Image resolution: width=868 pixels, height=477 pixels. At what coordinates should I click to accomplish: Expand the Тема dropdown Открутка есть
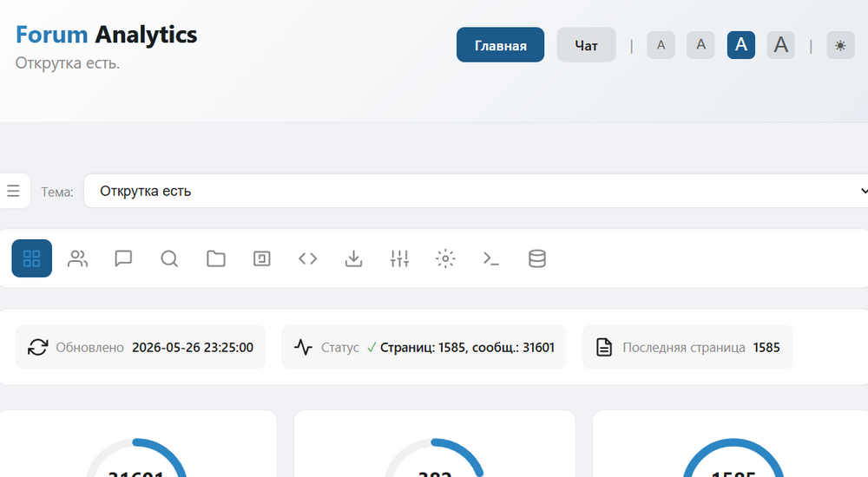(476, 191)
